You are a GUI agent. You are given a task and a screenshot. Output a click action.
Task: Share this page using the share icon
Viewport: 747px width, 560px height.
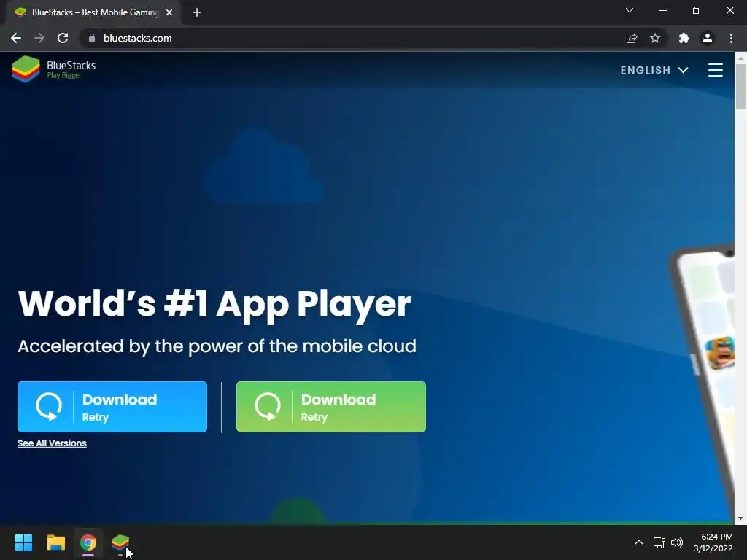pyautogui.click(x=632, y=38)
